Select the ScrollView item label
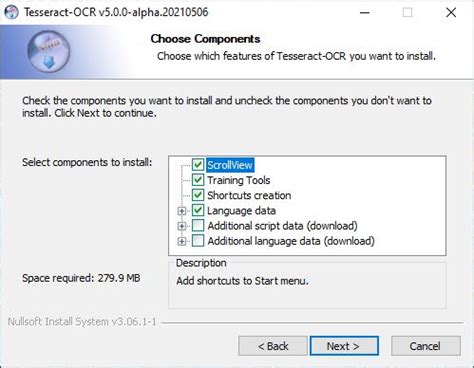 [x=230, y=165]
